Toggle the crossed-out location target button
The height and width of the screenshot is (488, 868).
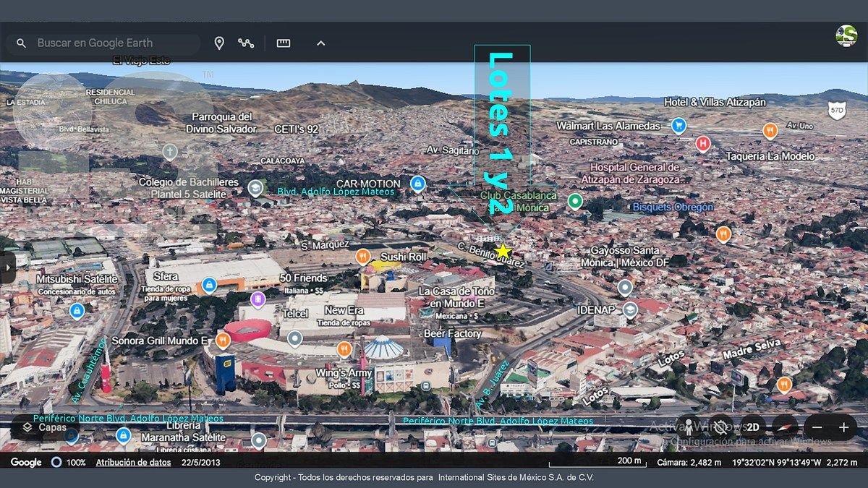click(720, 427)
